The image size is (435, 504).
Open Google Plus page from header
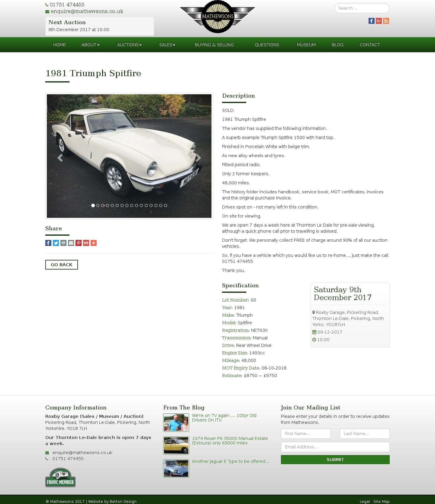pos(379,21)
